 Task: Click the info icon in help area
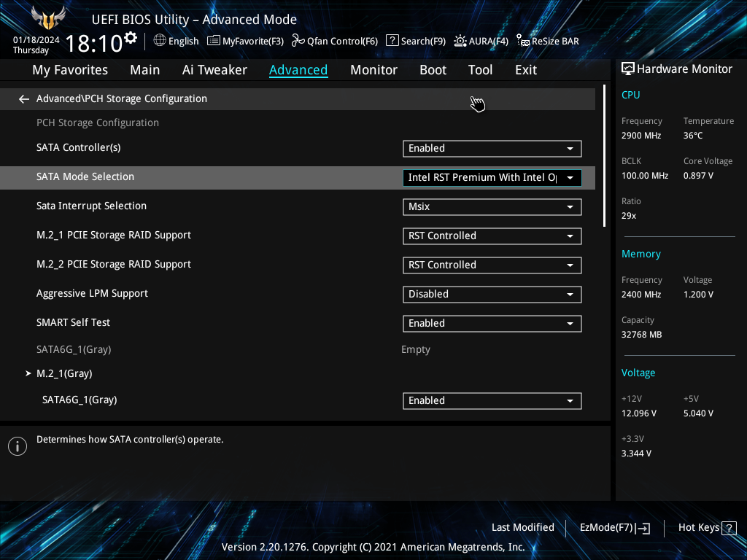point(18,446)
